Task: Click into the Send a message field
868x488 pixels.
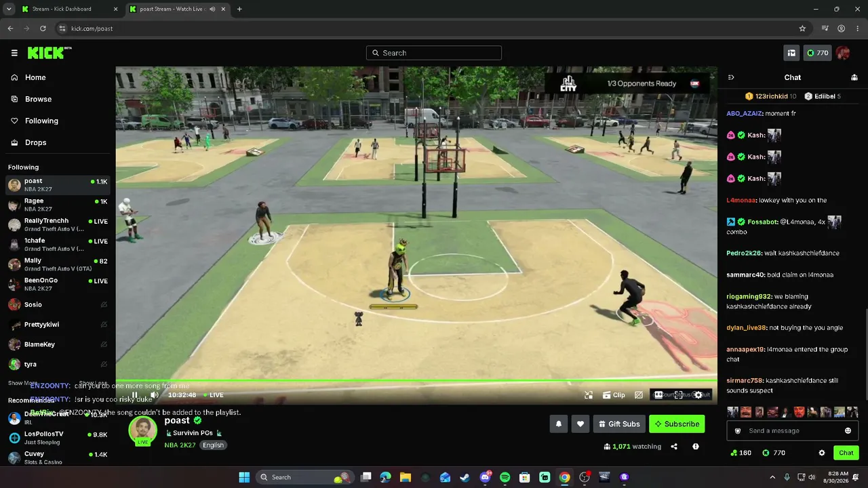Action: (x=792, y=431)
